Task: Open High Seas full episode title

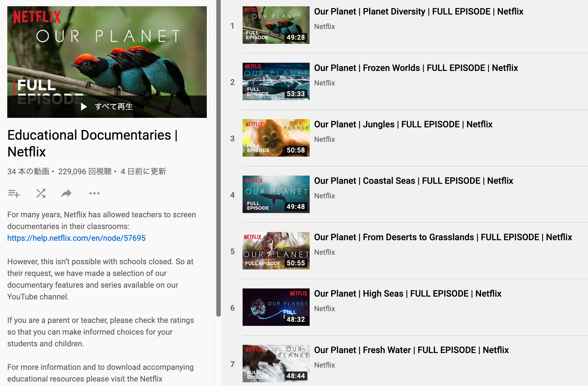Action: pos(408,294)
